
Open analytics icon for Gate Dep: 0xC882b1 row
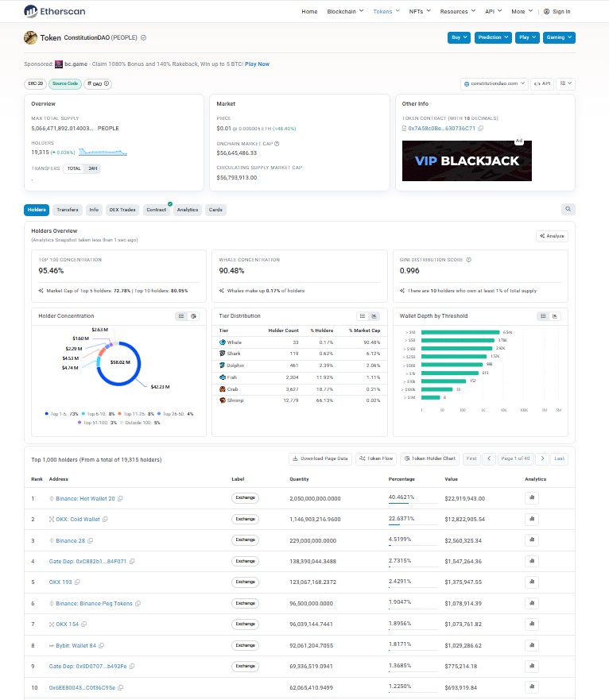point(532,561)
